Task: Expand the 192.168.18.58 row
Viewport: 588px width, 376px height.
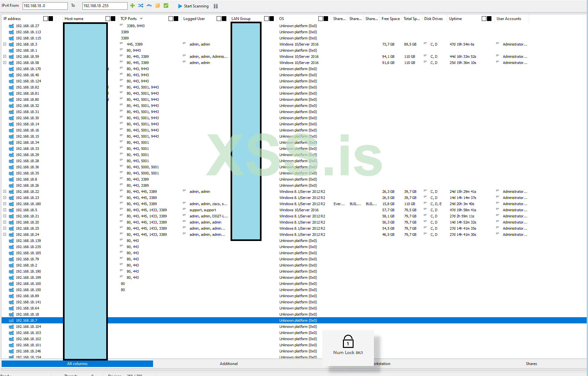Action: (x=5, y=63)
